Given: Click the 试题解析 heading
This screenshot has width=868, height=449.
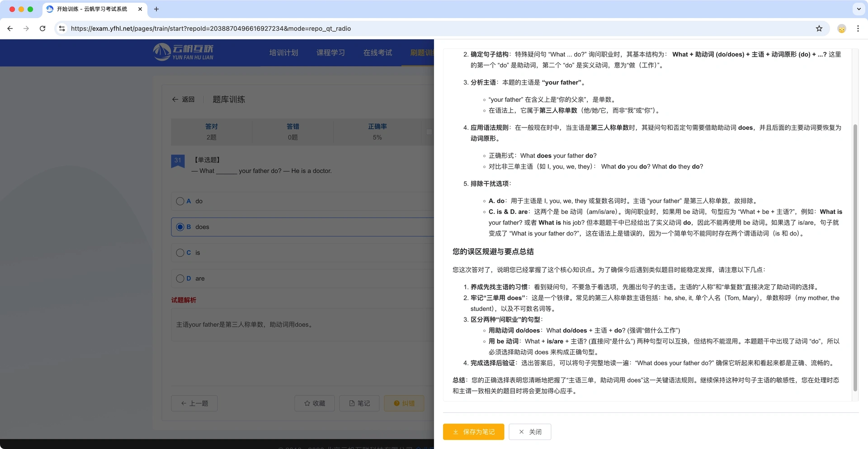Looking at the screenshot, I should [x=184, y=300].
